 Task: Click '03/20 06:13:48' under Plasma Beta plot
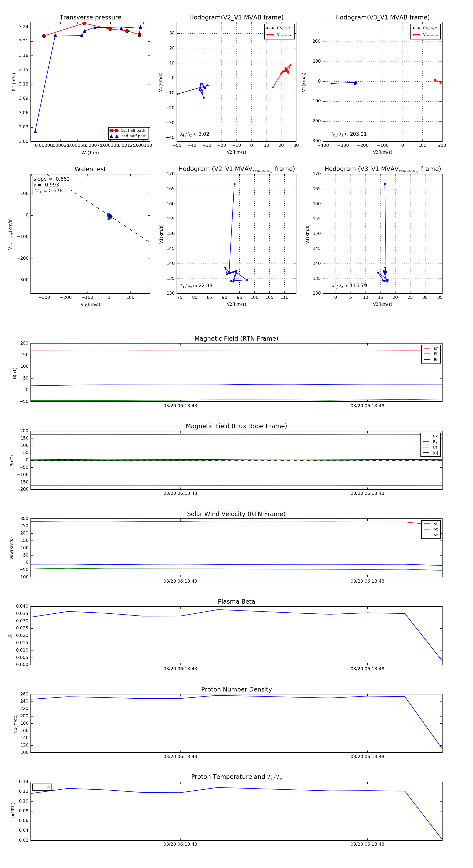click(x=367, y=669)
